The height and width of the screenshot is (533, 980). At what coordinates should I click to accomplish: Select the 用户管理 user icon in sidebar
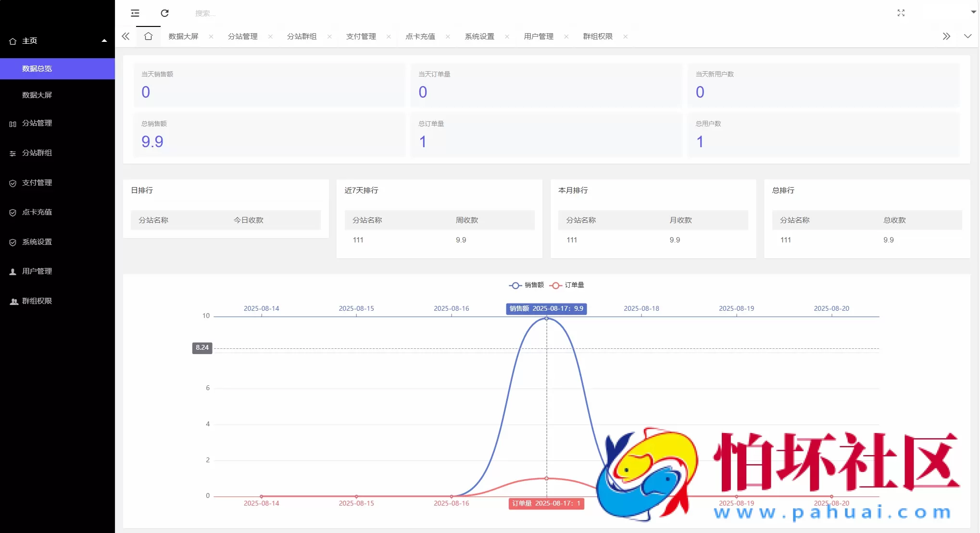13,271
